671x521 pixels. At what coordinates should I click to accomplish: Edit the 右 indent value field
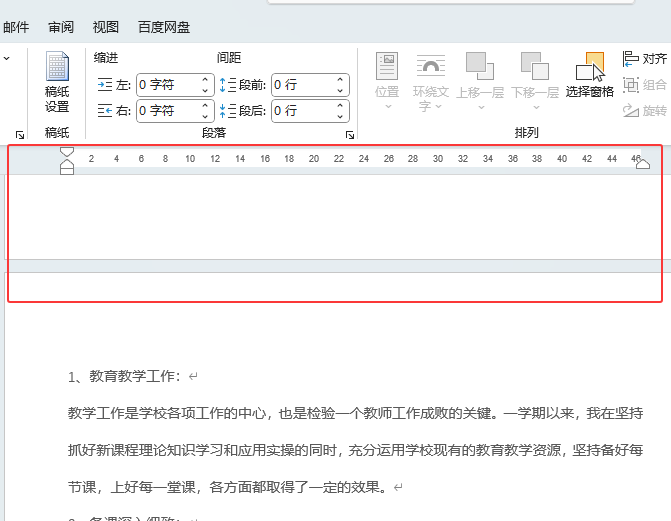pyautogui.click(x=168, y=111)
